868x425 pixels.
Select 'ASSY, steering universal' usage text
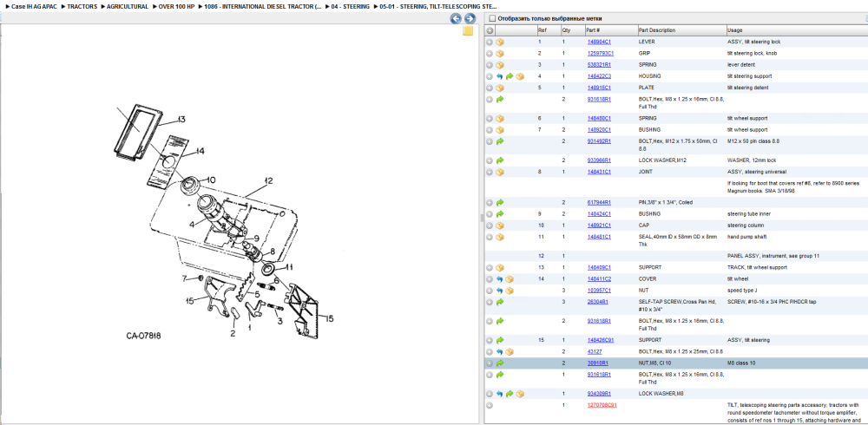757,172
